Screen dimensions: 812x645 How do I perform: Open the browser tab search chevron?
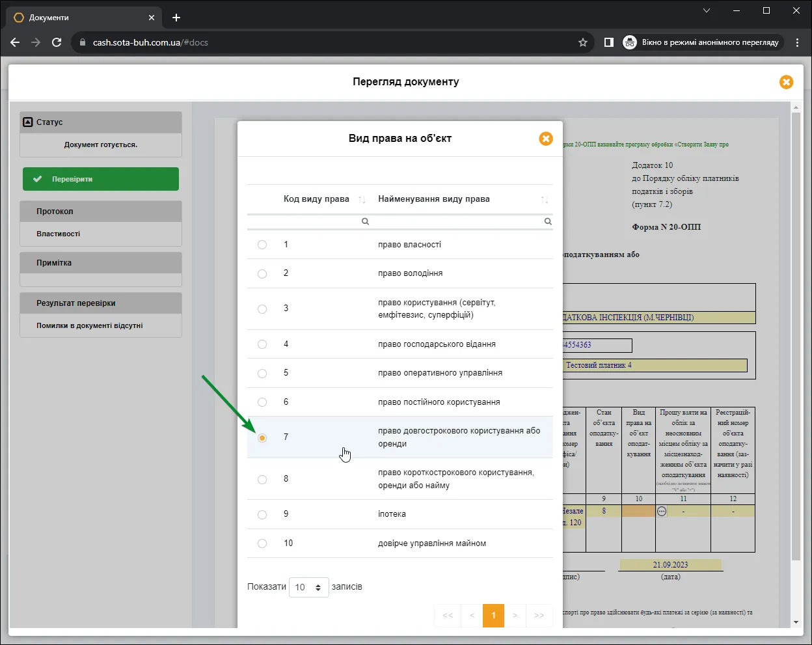click(707, 10)
